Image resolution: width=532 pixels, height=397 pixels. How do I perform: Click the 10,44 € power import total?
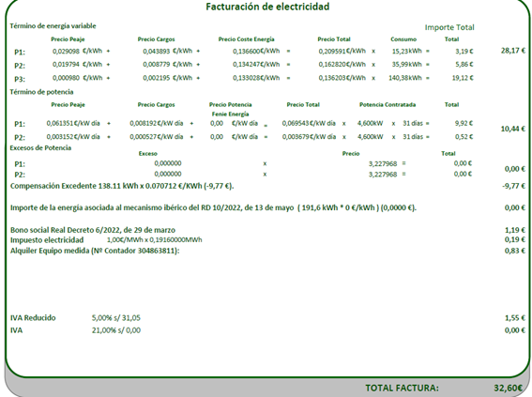512,129
